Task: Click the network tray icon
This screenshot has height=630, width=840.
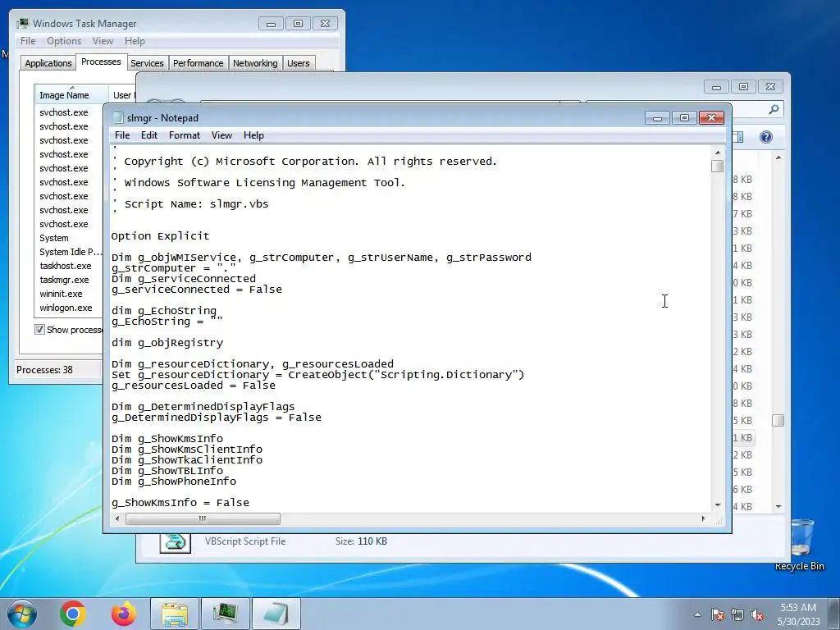Action: pyautogui.click(x=737, y=615)
